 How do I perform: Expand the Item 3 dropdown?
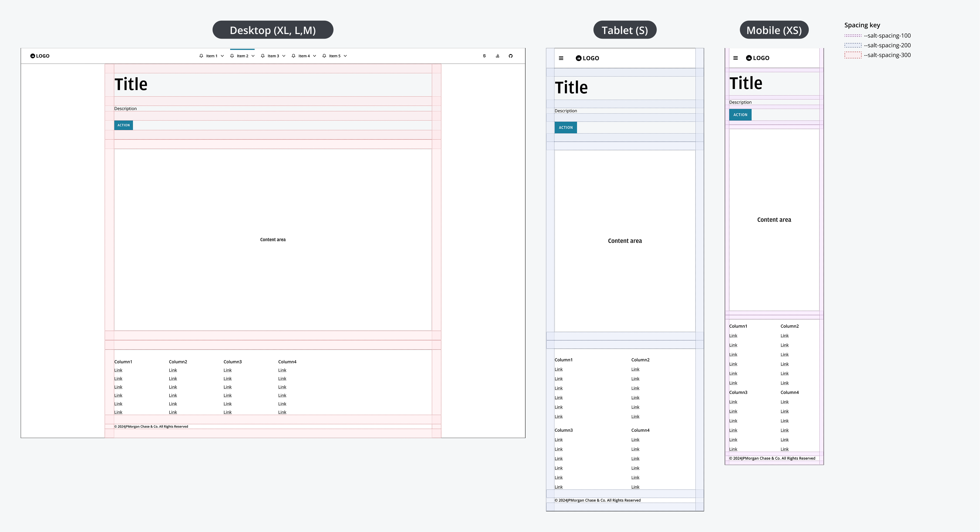point(284,56)
